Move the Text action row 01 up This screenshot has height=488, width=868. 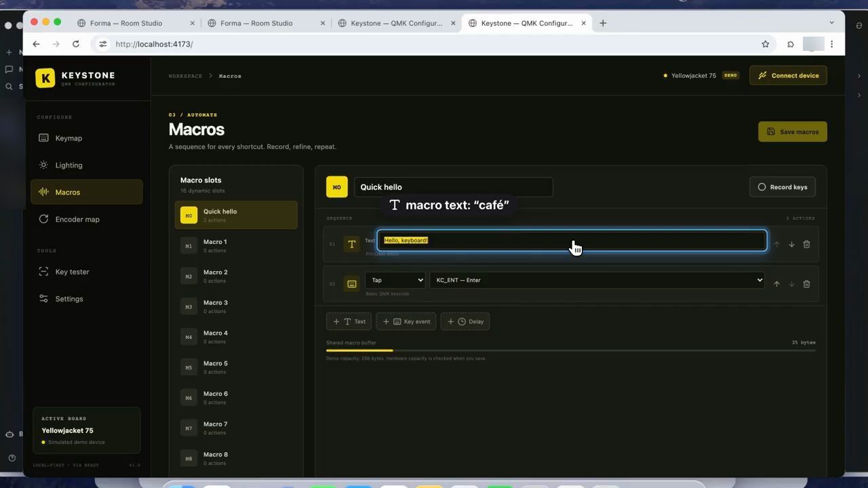point(776,244)
